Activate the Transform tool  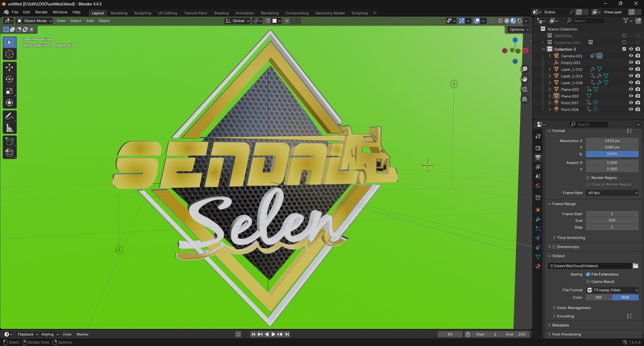(9, 103)
